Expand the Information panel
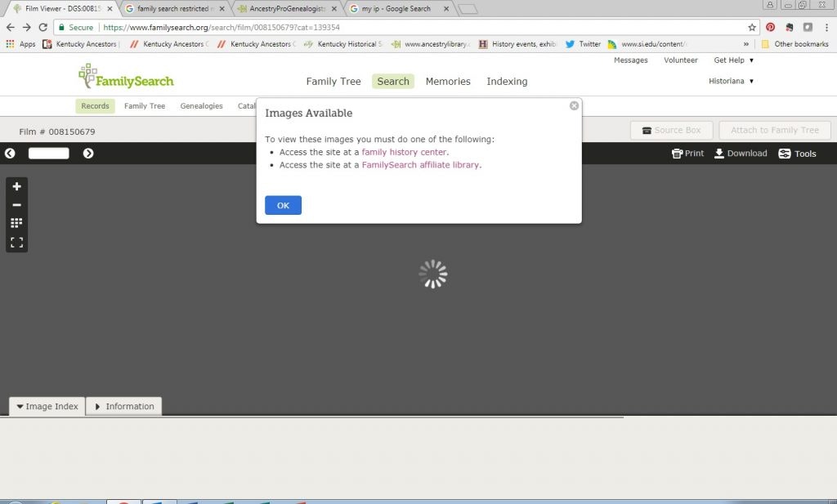 click(124, 406)
